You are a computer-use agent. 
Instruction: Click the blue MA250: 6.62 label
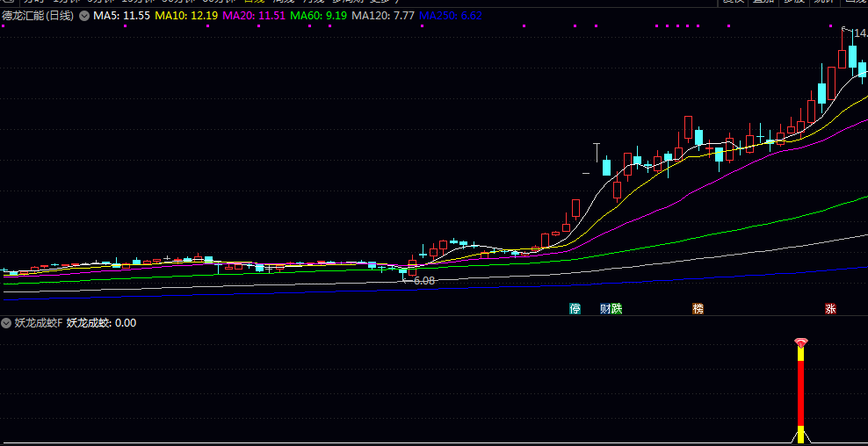coord(451,16)
